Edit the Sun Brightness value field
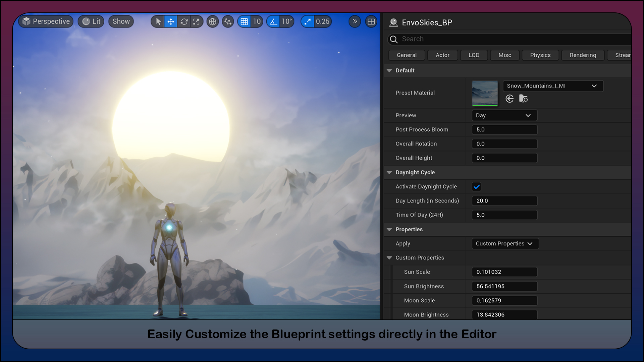This screenshot has width=644, height=362. click(x=504, y=286)
